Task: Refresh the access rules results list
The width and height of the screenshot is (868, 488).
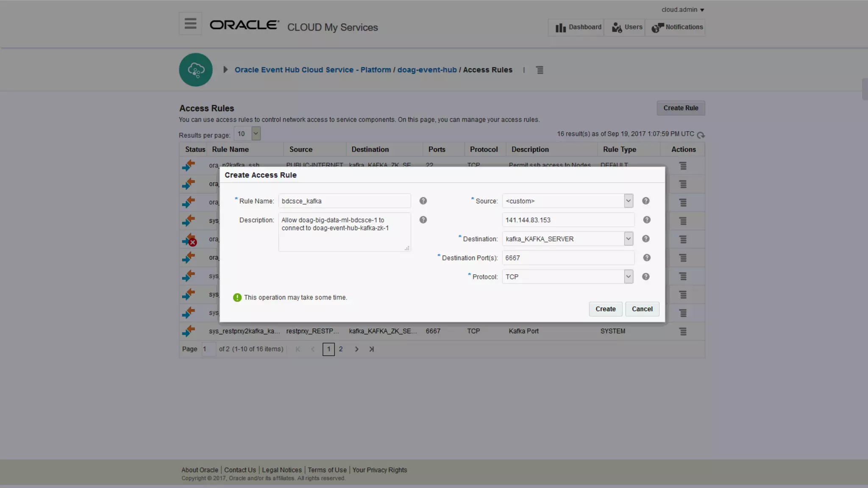Action: 701,135
